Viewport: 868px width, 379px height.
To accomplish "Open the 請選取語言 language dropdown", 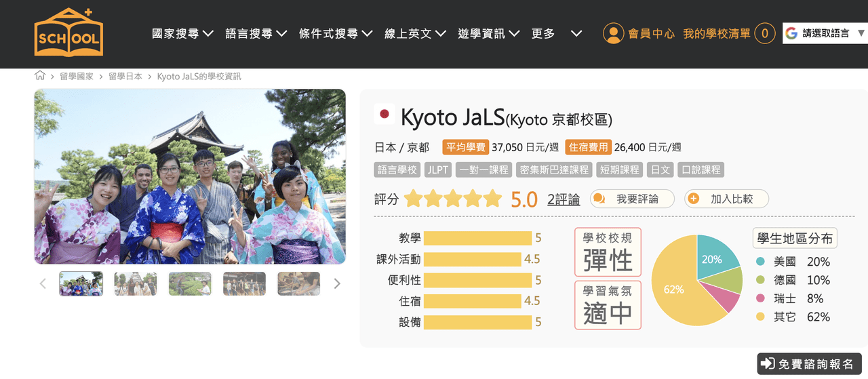I will point(825,33).
